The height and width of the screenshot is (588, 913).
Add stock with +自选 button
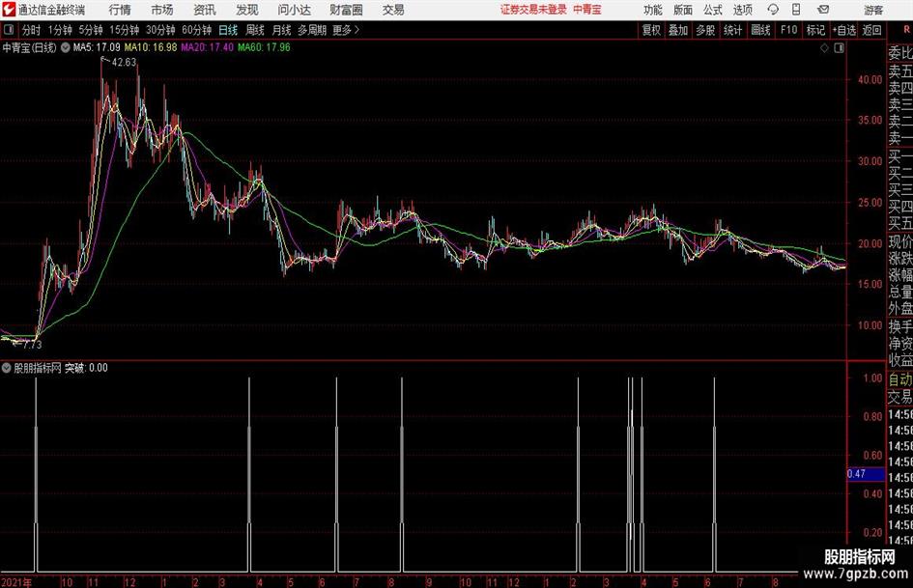[843, 30]
